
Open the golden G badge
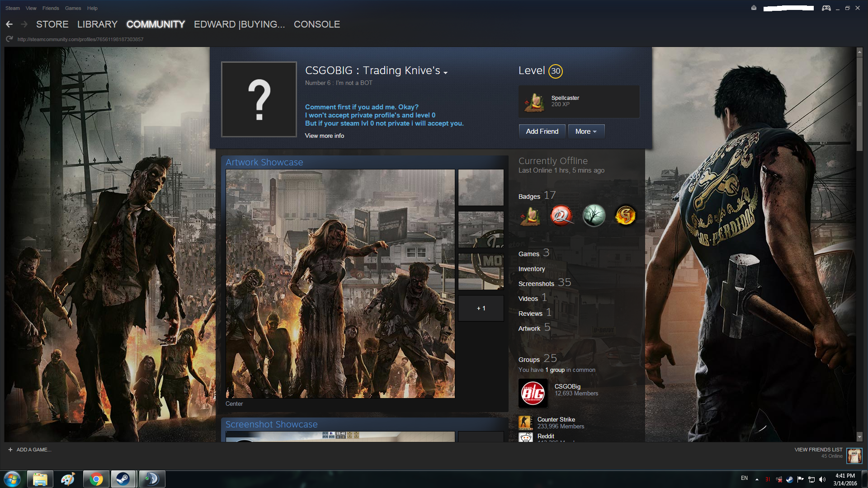point(625,216)
